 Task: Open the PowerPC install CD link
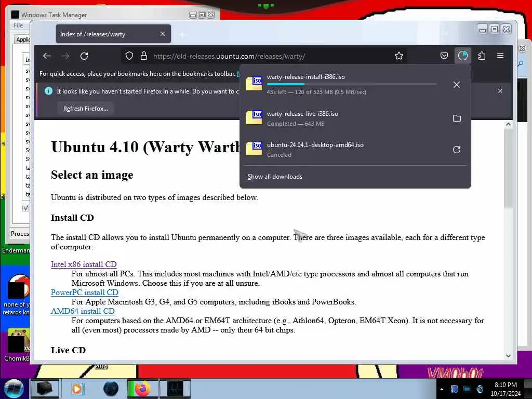85,292
